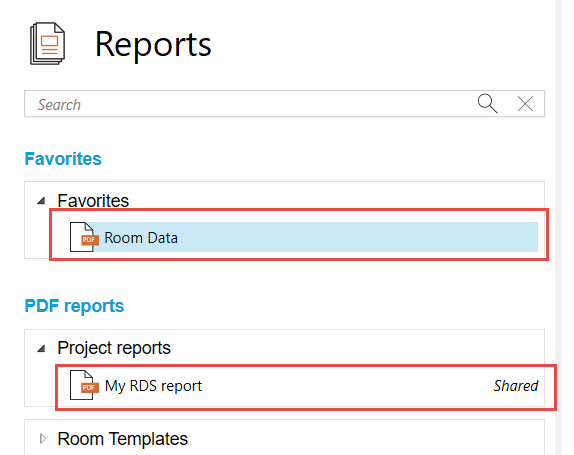Click the highlighted empty area of the Room Data row
This screenshot has width=574, height=455.
pyautogui.click(x=358, y=237)
